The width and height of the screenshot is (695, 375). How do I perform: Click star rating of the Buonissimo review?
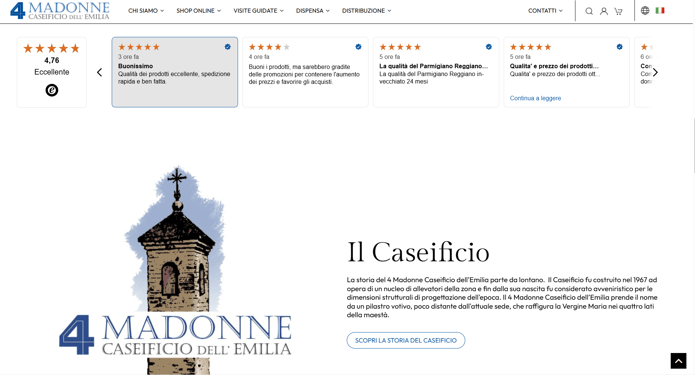[139, 47]
